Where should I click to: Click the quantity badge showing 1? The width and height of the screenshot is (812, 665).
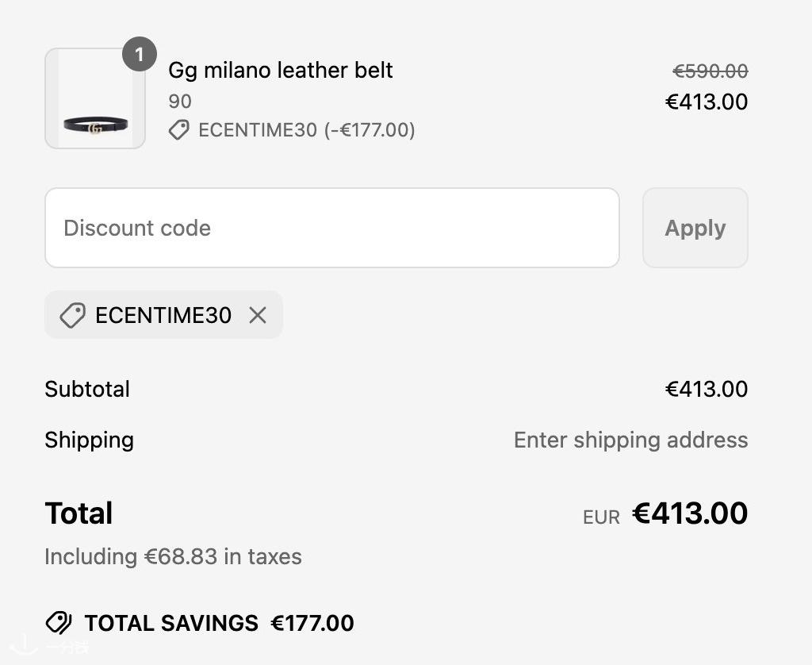140,54
